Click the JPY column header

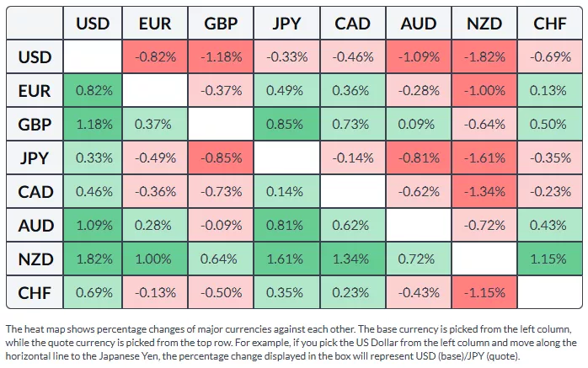(x=287, y=24)
